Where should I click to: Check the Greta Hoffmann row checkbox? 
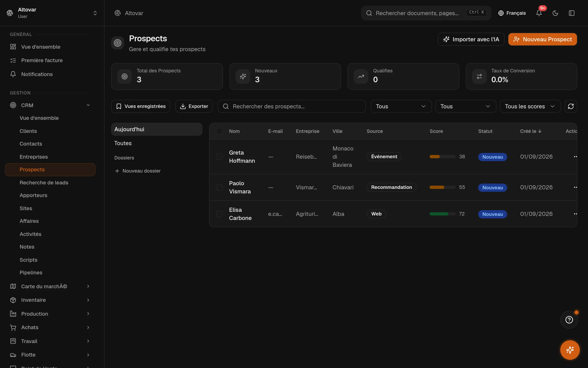(219, 156)
